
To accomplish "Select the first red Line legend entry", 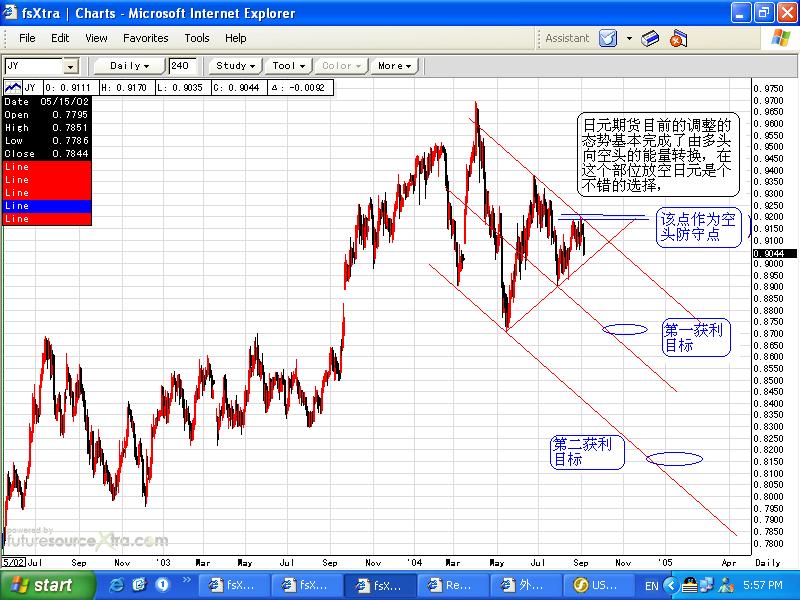I will [x=46, y=167].
